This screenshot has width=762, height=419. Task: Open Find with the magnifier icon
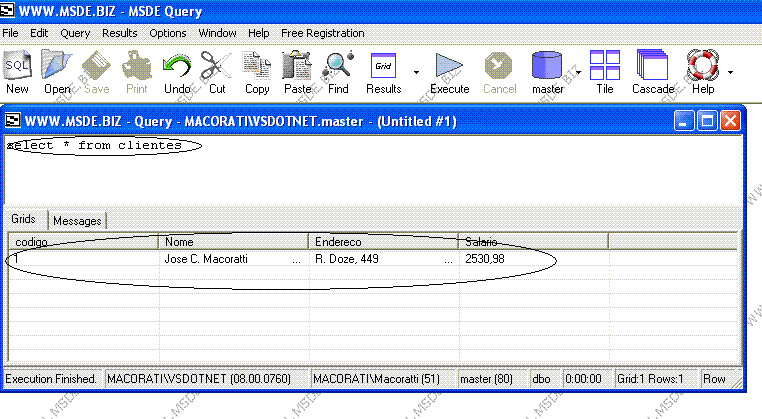click(338, 72)
